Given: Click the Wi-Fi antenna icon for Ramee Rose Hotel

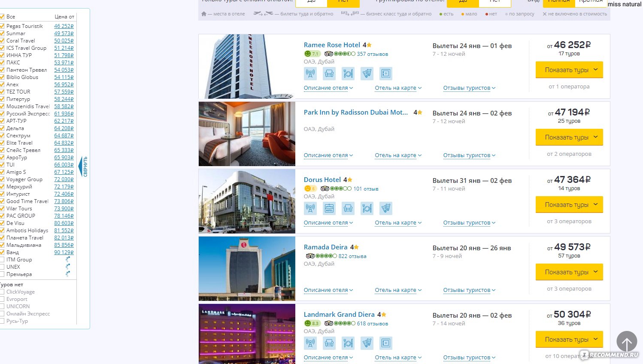Looking at the screenshot, I should pyautogui.click(x=310, y=73).
